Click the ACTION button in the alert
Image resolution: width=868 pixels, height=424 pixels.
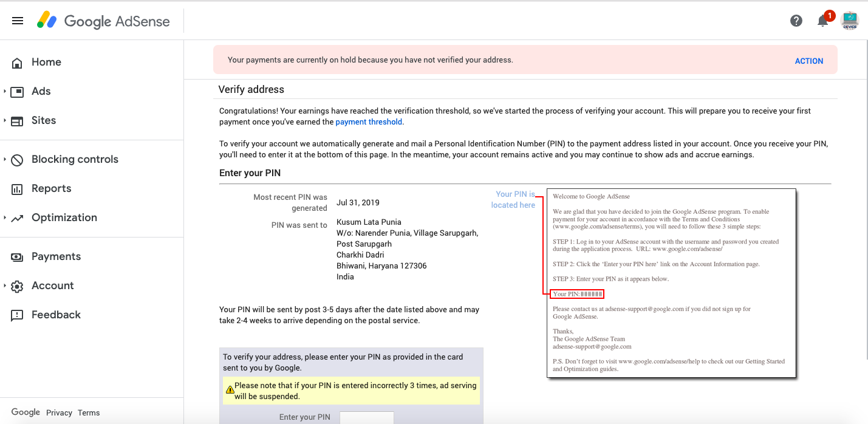[x=809, y=61]
